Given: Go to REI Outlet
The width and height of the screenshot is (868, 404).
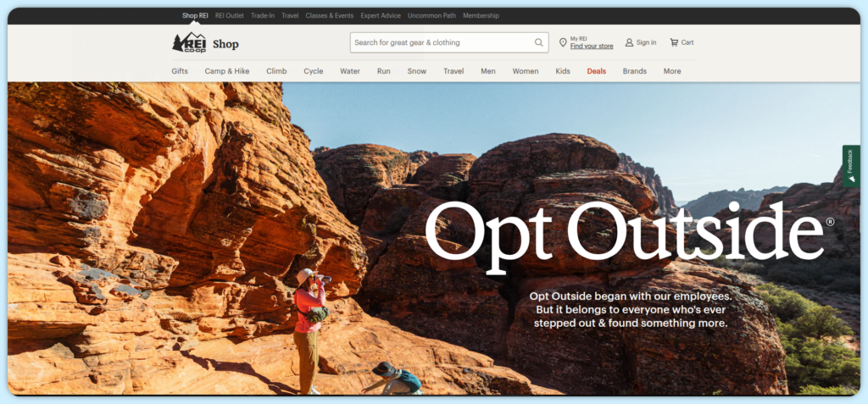Looking at the screenshot, I should pyautogui.click(x=229, y=15).
